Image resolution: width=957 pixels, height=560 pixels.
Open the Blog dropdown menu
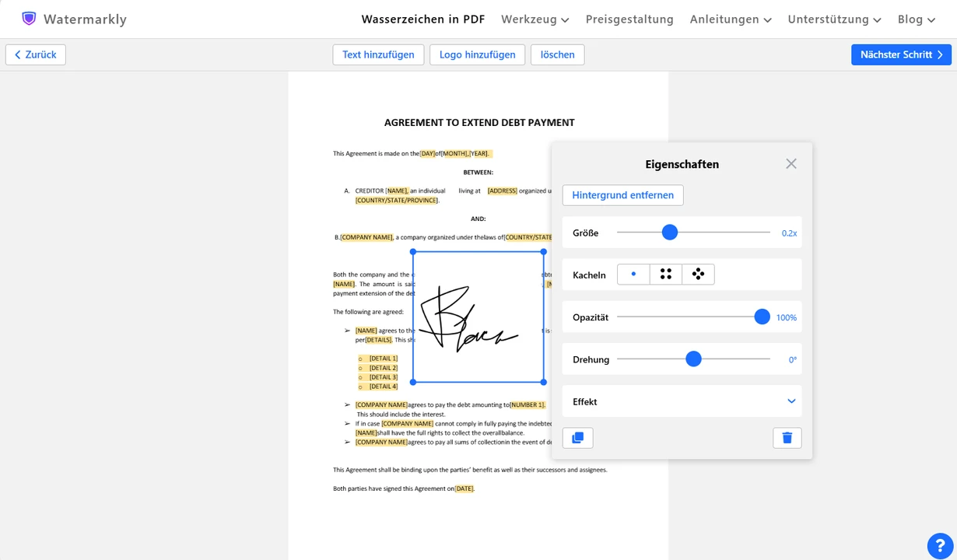[917, 19]
